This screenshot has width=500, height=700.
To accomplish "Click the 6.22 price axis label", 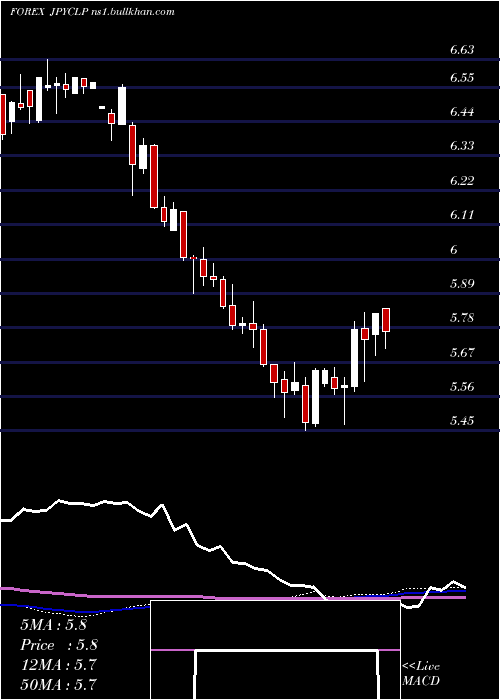I will pyautogui.click(x=462, y=181).
